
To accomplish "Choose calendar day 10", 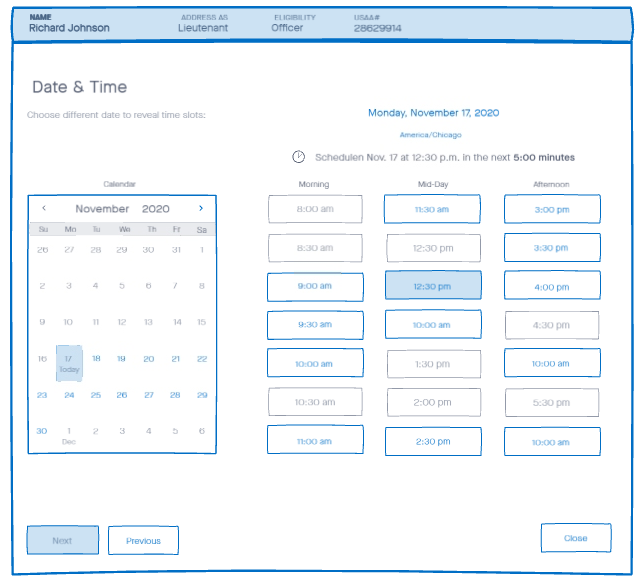I will (x=68, y=322).
